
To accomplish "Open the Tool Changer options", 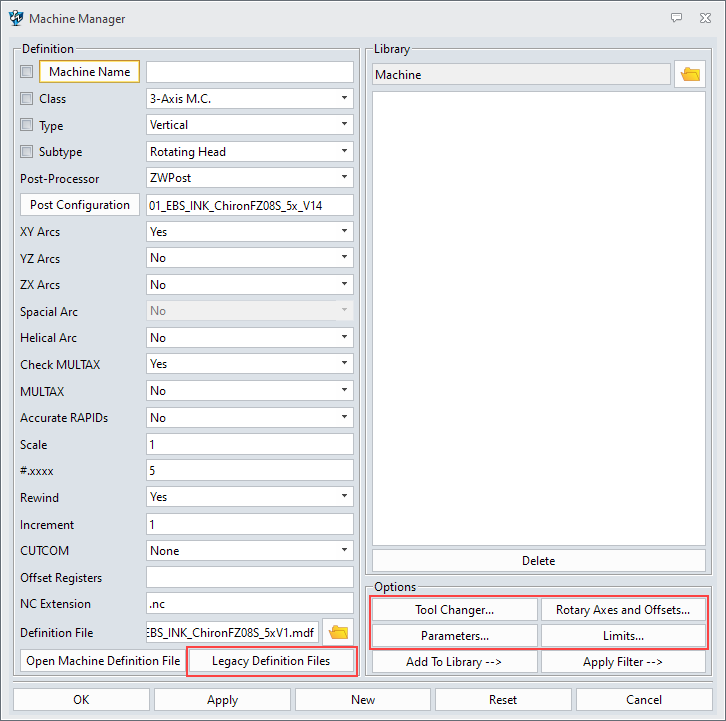I will 454,610.
